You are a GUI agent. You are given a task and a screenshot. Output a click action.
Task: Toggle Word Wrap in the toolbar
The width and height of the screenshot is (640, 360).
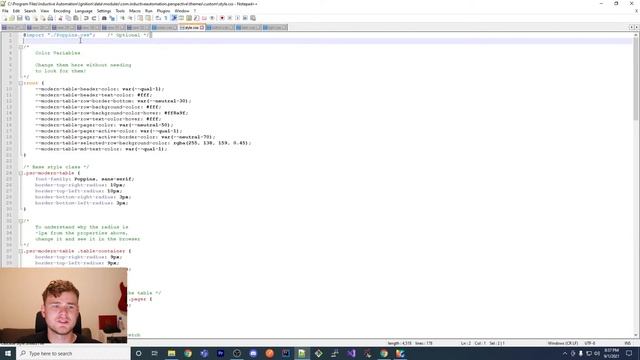tap(158, 18)
